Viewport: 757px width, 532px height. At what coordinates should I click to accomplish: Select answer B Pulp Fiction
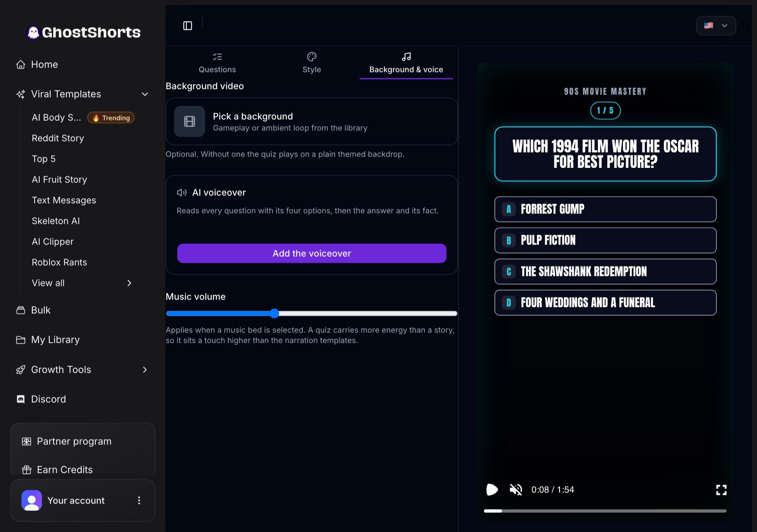pos(605,241)
